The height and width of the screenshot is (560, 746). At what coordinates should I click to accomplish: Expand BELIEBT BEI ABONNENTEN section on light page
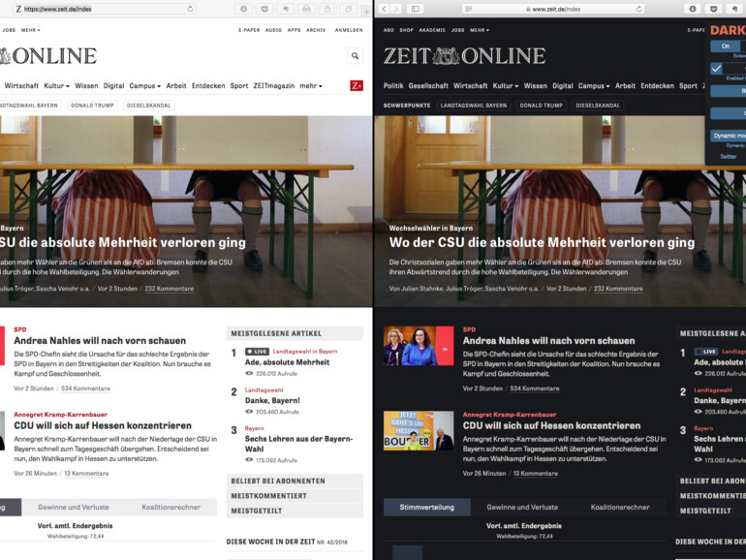click(295, 481)
